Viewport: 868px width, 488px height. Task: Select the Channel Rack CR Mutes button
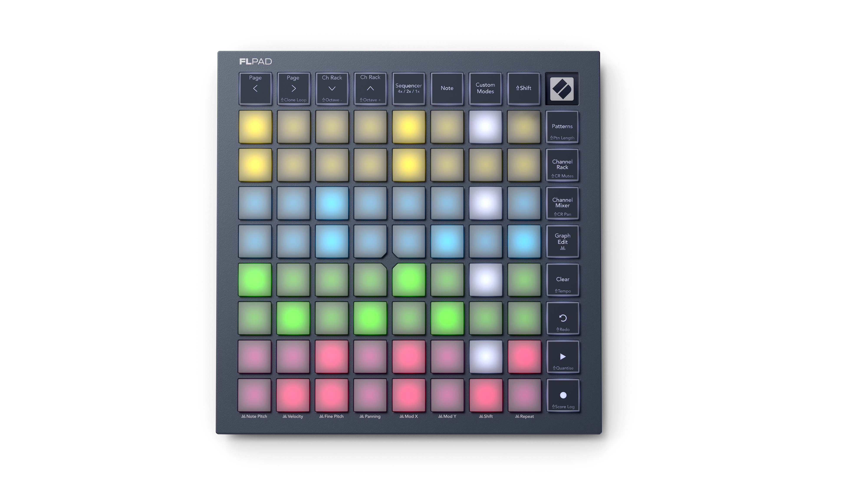coord(562,165)
